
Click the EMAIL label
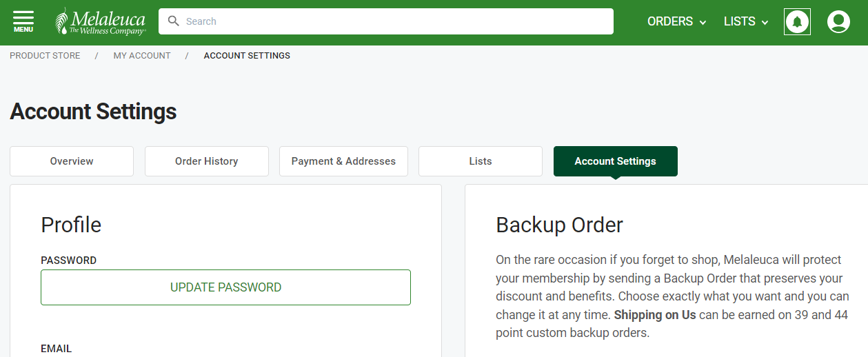click(x=57, y=349)
